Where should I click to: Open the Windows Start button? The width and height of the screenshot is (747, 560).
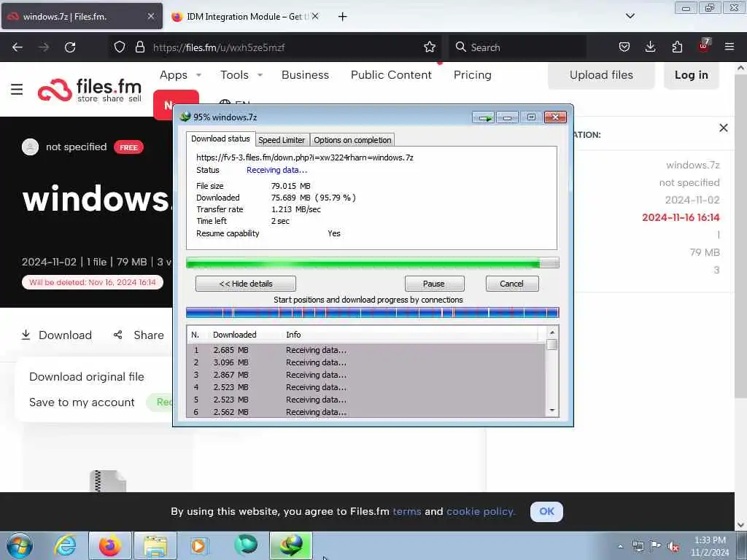coord(20,545)
